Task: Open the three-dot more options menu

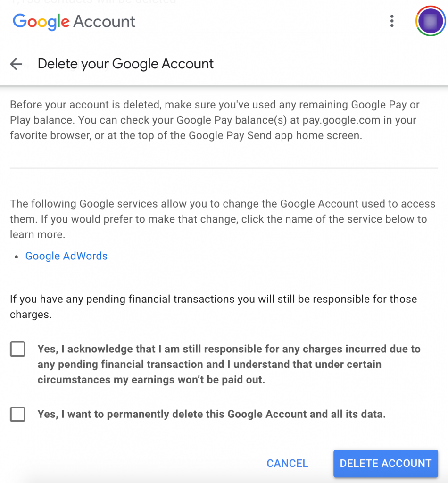Action: [392, 21]
